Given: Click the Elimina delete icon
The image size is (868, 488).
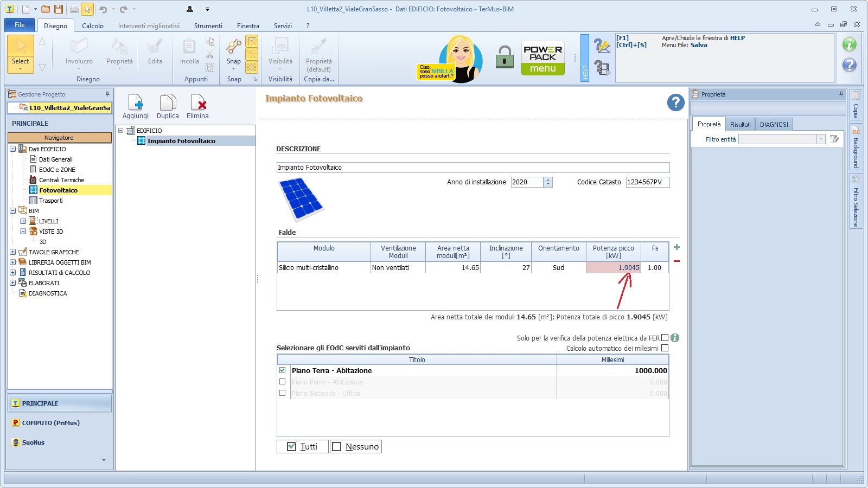Looking at the screenshot, I should (x=197, y=103).
